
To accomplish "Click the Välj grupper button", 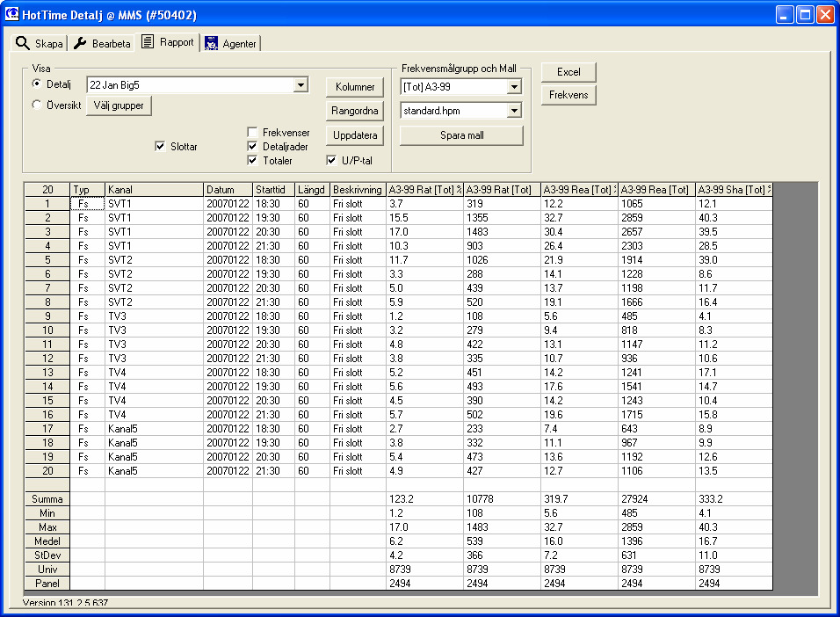I will coord(119,105).
